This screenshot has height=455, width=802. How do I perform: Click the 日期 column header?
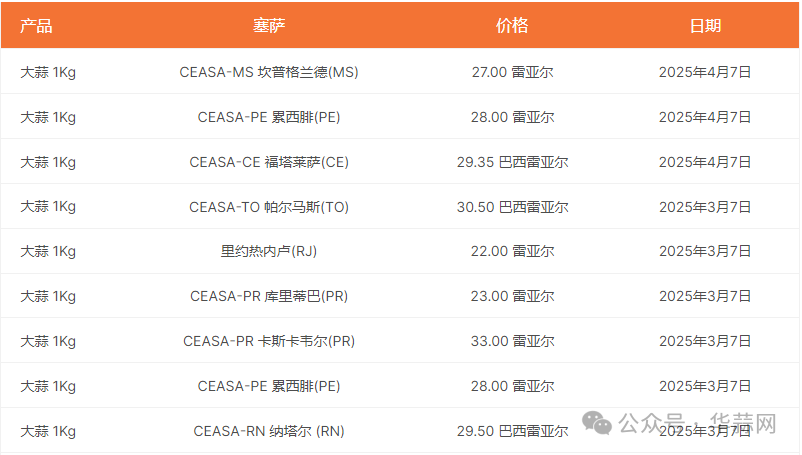[x=705, y=26]
